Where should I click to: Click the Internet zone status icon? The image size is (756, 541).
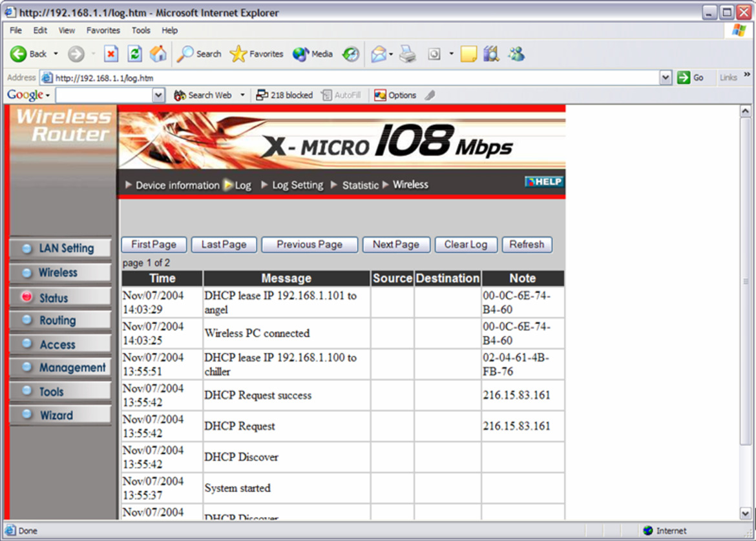click(x=649, y=531)
